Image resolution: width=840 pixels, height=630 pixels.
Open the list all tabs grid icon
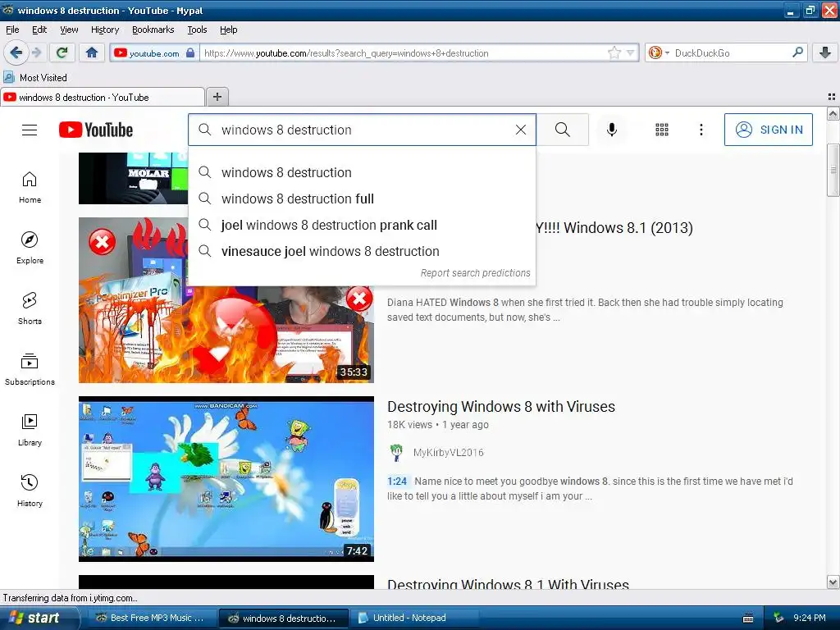point(832,97)
